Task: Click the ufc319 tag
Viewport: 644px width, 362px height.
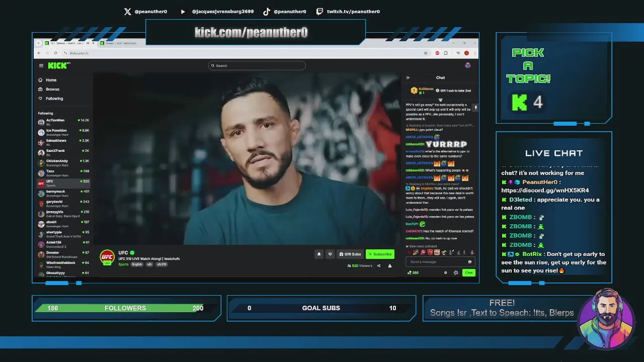Action: point(162,264)
